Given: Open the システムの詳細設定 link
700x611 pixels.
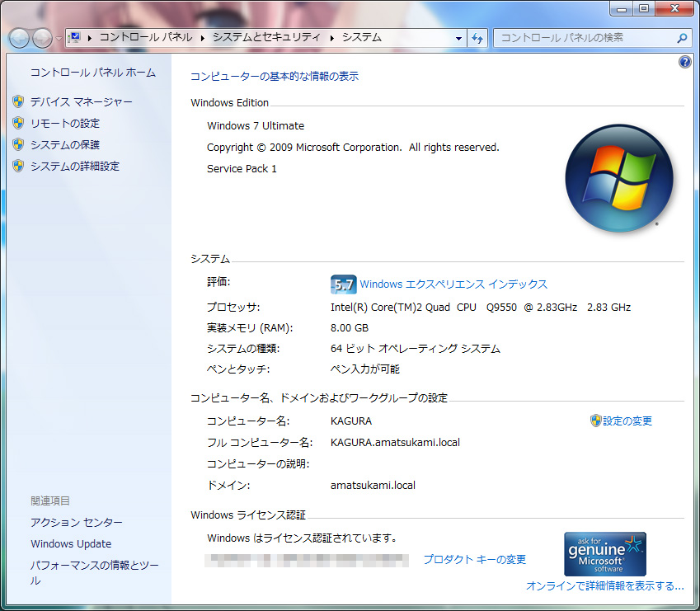Looking at the screenshot, I should coord(74,166).
